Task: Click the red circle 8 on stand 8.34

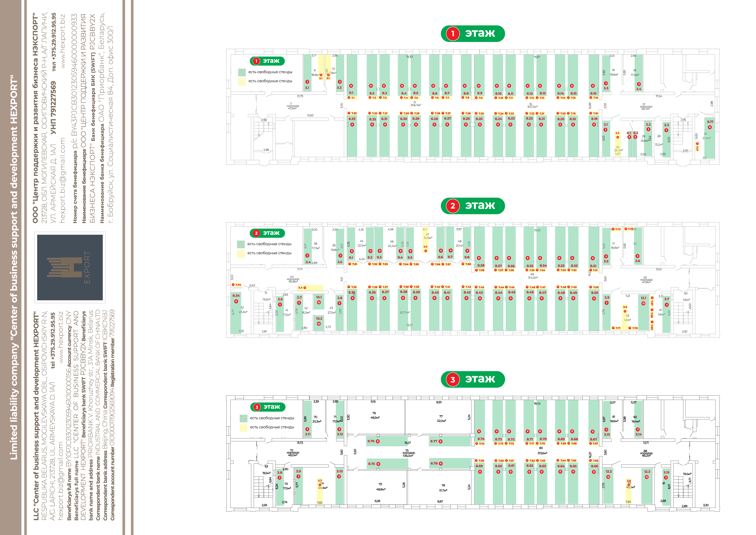Action: click(236, 301)
